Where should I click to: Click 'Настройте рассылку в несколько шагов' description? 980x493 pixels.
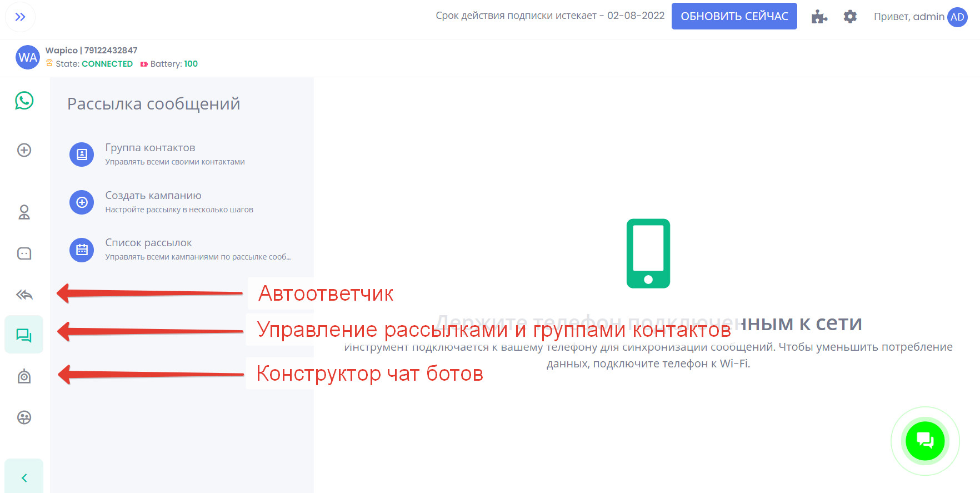click(179, 210)
